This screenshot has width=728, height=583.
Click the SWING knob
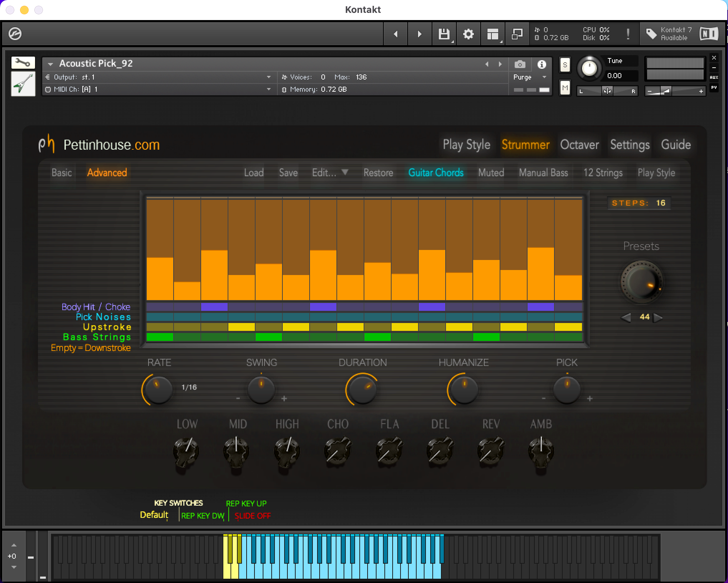pos(261,390)
